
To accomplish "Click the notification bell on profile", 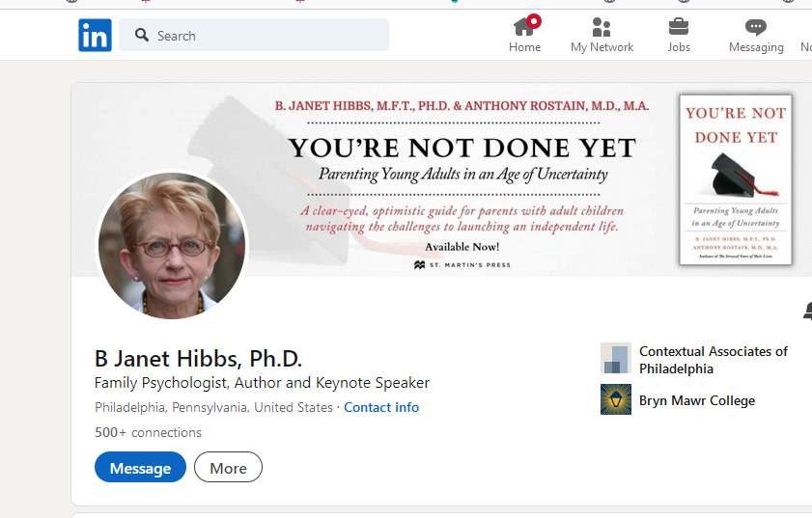I will tap(807, 311).
